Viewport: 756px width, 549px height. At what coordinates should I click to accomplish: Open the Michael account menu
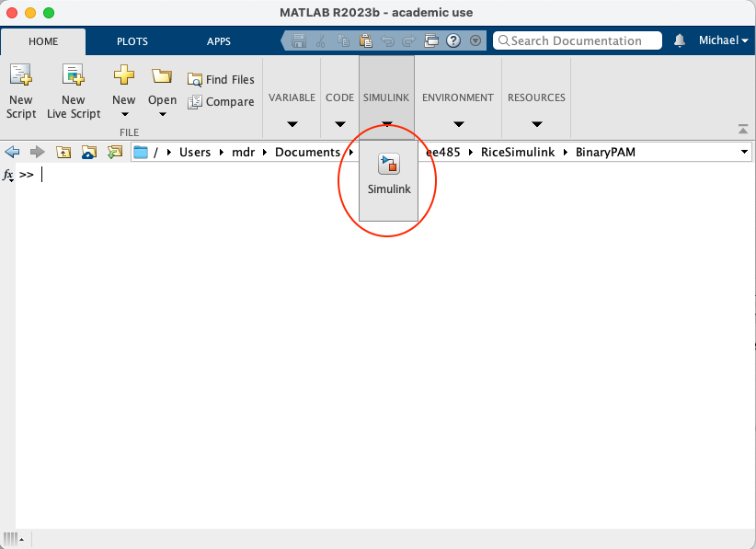(723, 40)
